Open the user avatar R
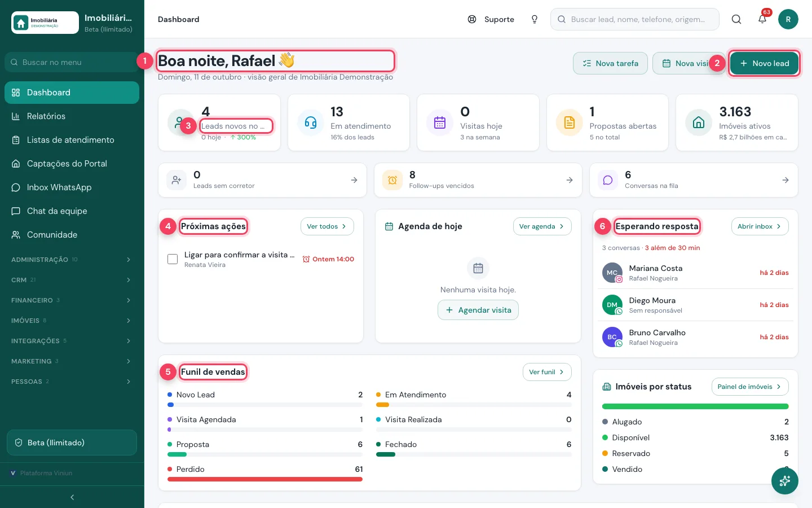 788,19
